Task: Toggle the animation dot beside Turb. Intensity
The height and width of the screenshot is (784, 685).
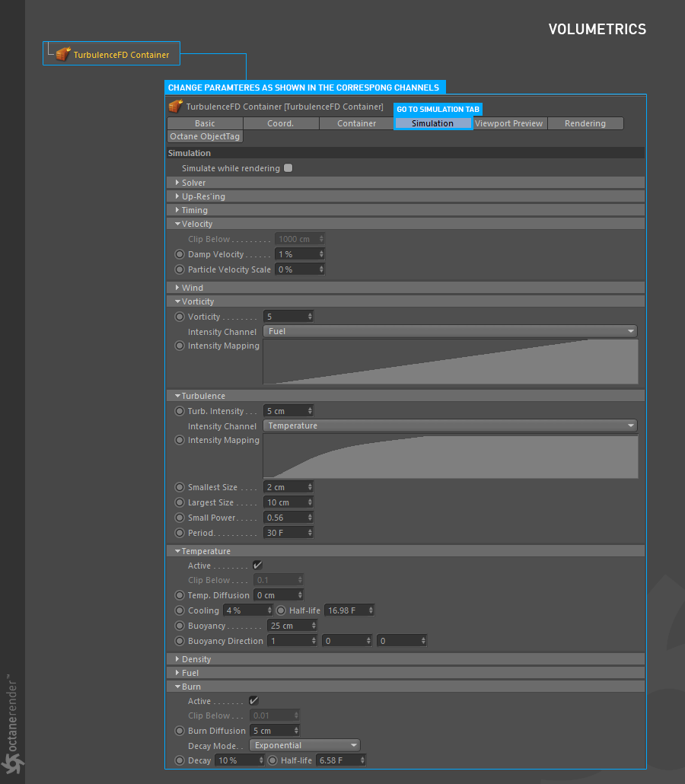Action: (x=180, y=411)
